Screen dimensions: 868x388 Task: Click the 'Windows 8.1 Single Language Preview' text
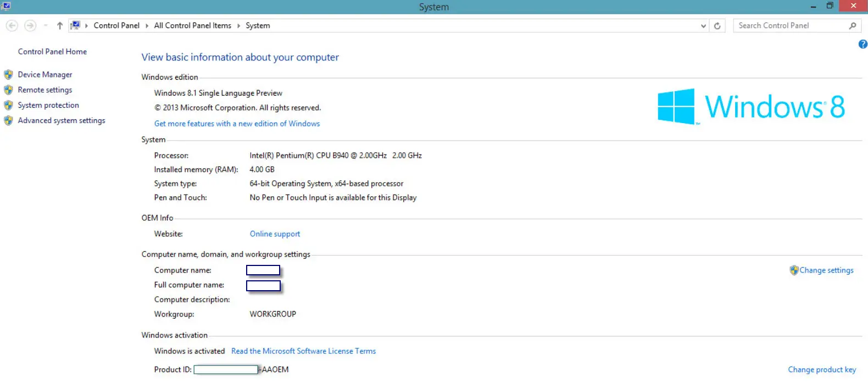[218, 93]
